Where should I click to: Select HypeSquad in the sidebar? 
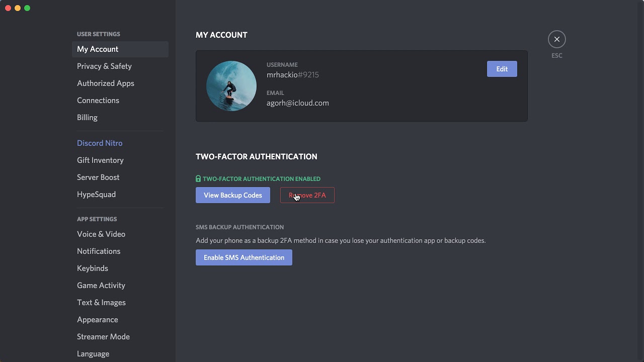point(120,195)
